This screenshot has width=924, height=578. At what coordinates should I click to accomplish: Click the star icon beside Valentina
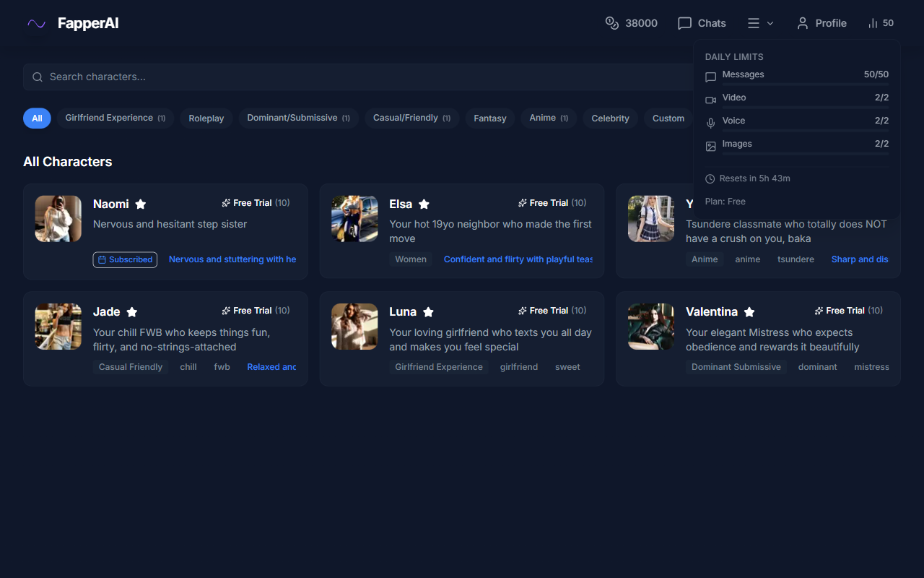pos(749,312)
